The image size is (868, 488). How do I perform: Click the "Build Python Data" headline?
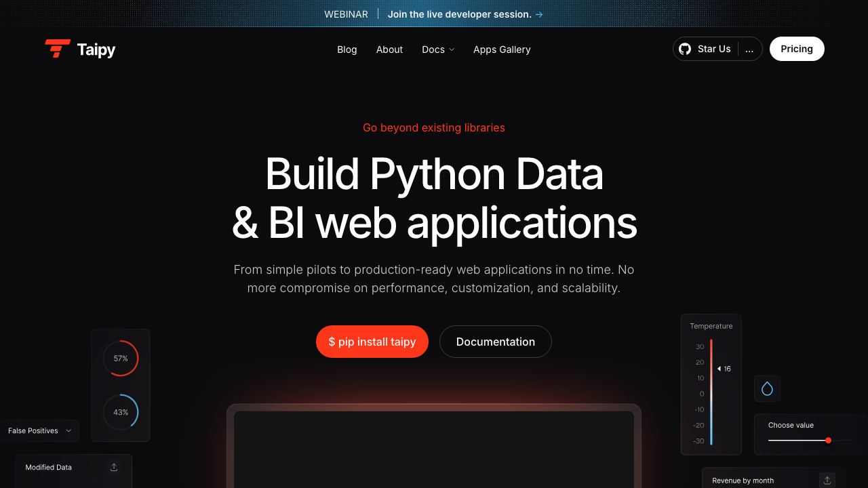coord(434,174)
